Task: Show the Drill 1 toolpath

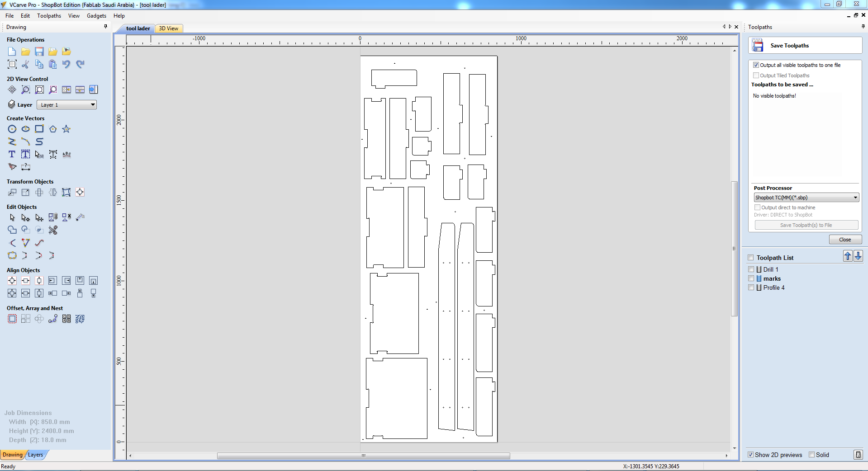Action: pyautogui.click(x=751, y=269)
